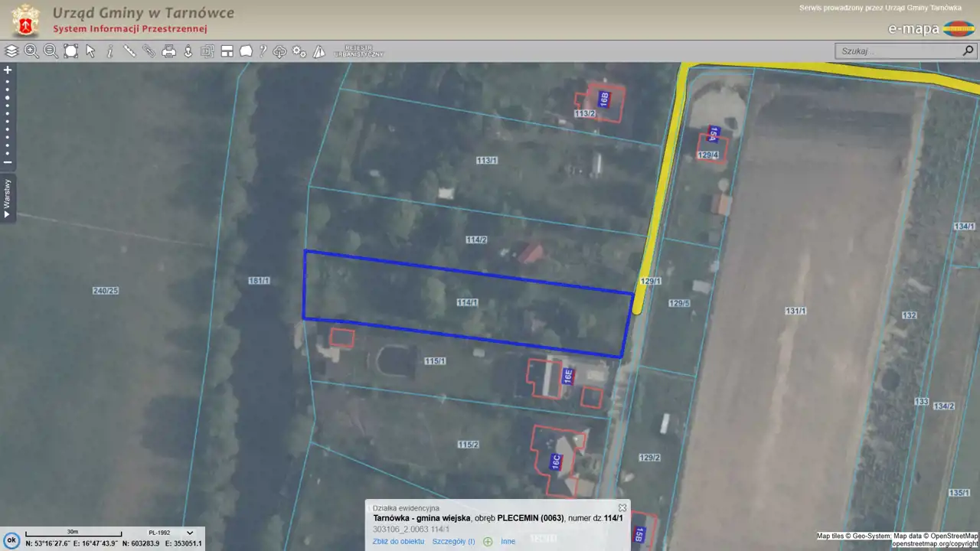Click the printer icon to print map
The height and width of the screenshot is (551, 980).
[x=169, y=51]
